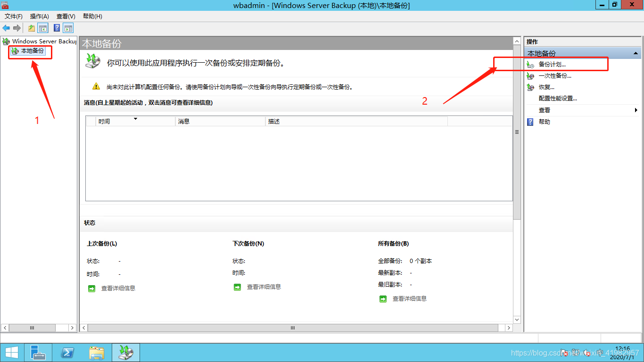
Task: Toggle the show/hide console tree icon
Action: pos(42,28)
